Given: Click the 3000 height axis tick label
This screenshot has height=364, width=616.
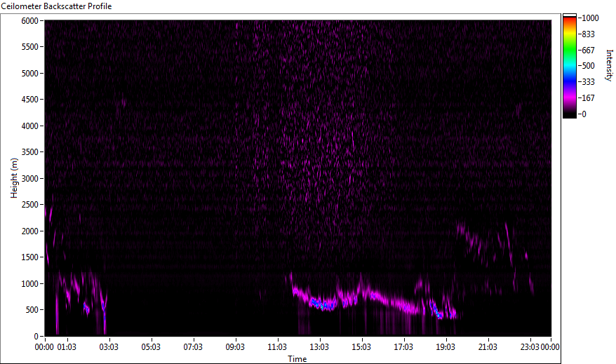Looking at the screenshot, I should point(30,179).
